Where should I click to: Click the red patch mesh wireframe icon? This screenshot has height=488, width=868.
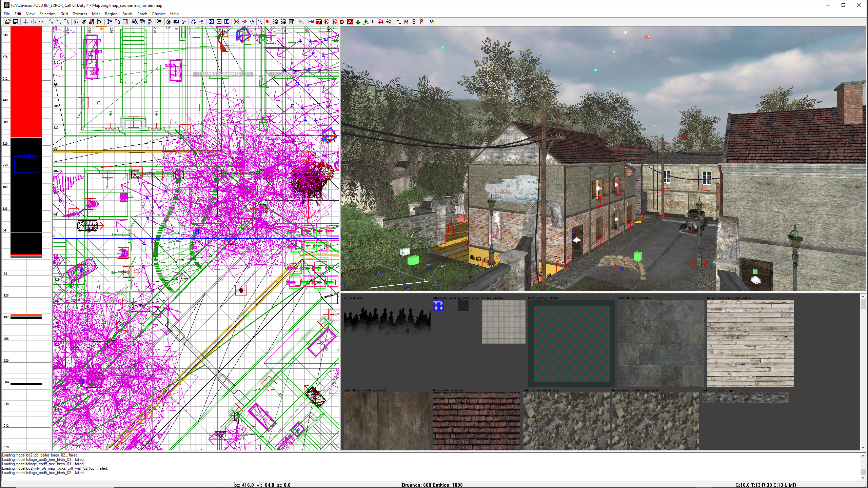[x=244, y=22]
